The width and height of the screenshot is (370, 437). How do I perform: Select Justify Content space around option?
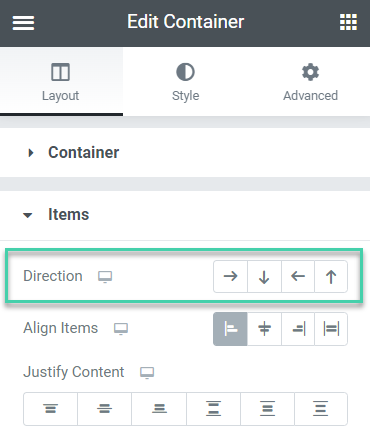pos(267,409)
